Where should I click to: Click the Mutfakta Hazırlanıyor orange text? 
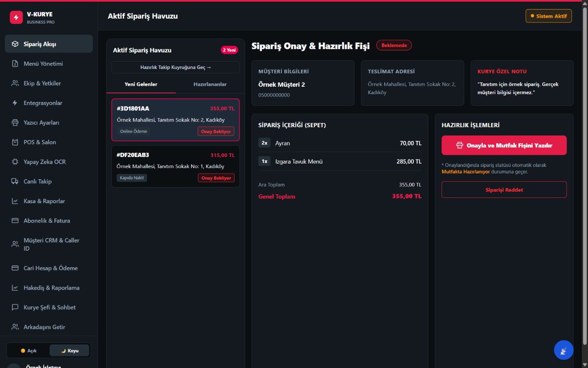point(466,172)
